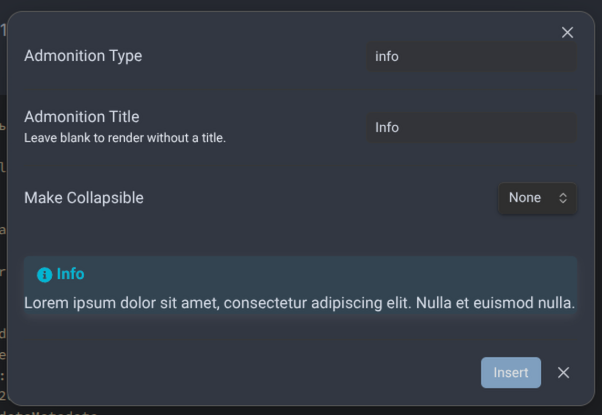This screenshot has width=602, height=415.
Task: Focus the Admonition Type field
Action: point(470,57)
